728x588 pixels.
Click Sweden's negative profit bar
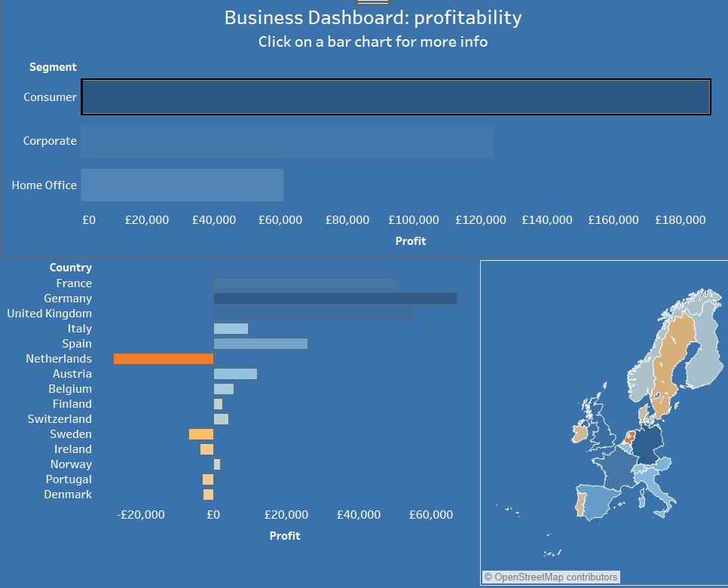point(200,433)
